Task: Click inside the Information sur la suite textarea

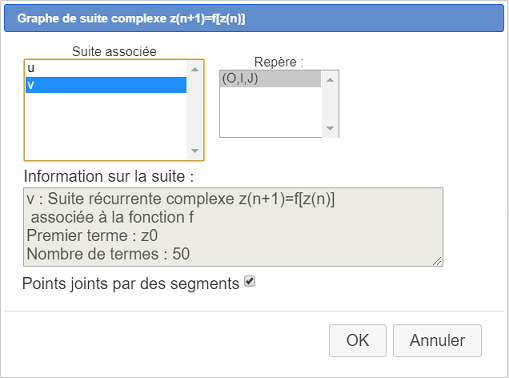Action: 233,227
